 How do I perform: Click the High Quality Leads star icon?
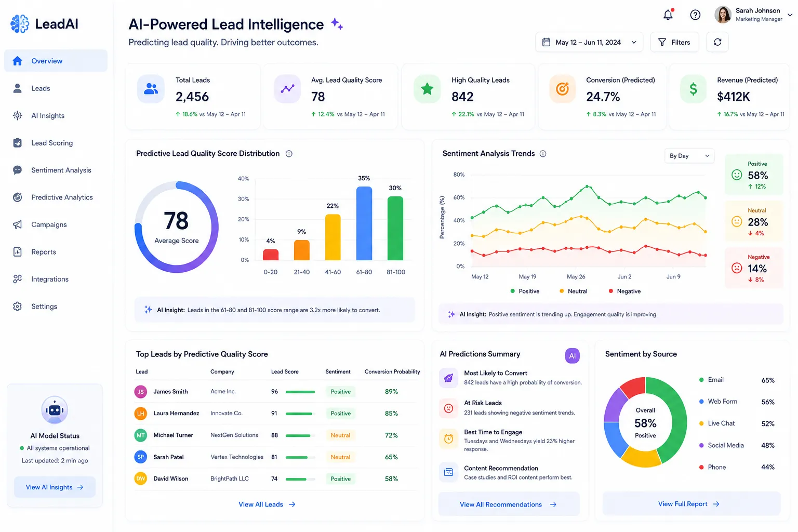coord(427,89)
